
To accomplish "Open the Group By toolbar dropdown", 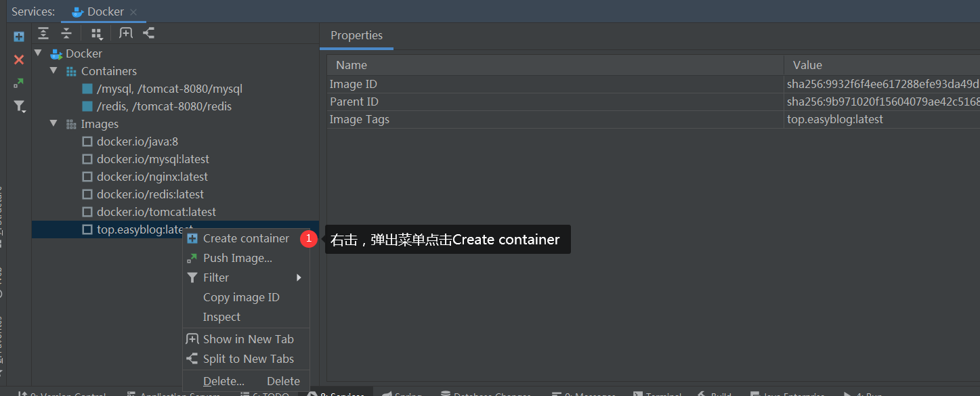I will pos(97,34).
